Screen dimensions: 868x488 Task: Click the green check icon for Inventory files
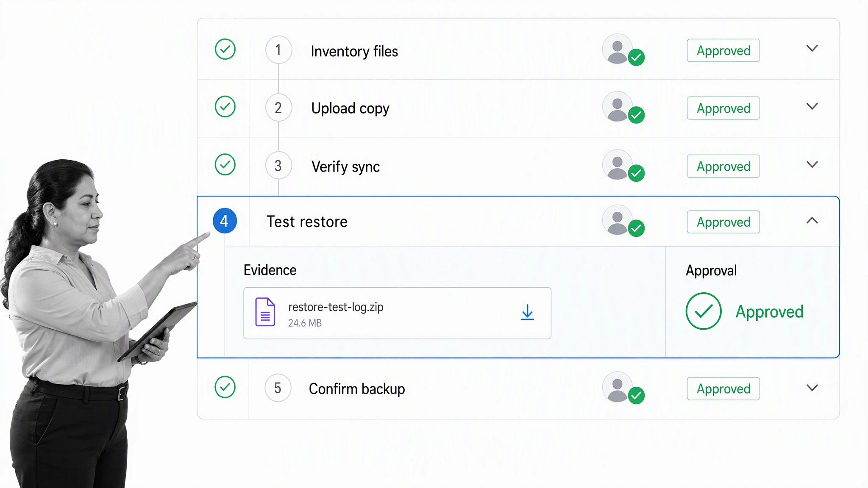(x=225, y=49)
